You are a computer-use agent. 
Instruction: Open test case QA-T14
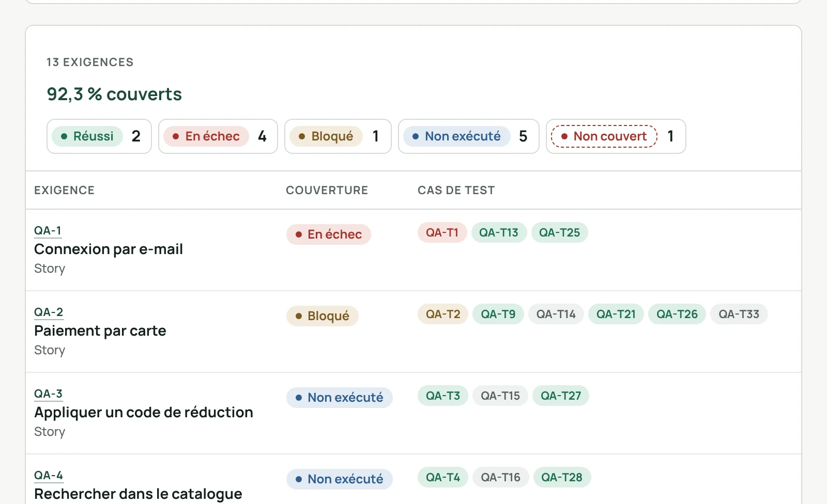(x=556, y=314)
